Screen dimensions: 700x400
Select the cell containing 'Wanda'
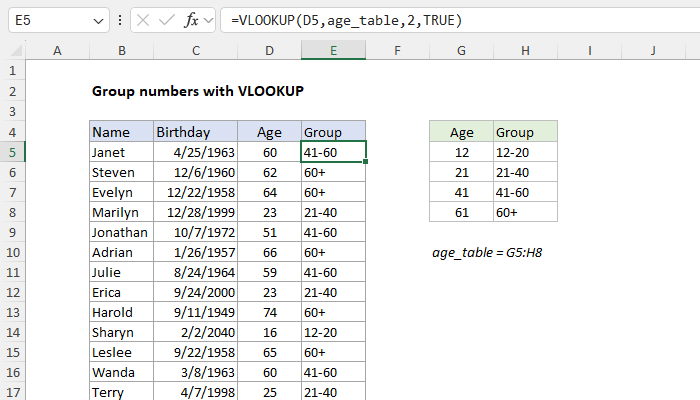click(x=121, y=372)
